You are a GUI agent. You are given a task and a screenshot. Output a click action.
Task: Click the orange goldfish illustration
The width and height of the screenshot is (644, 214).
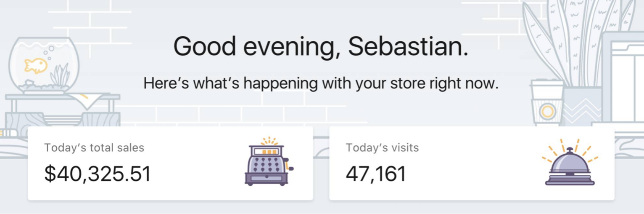pos(35,66)
